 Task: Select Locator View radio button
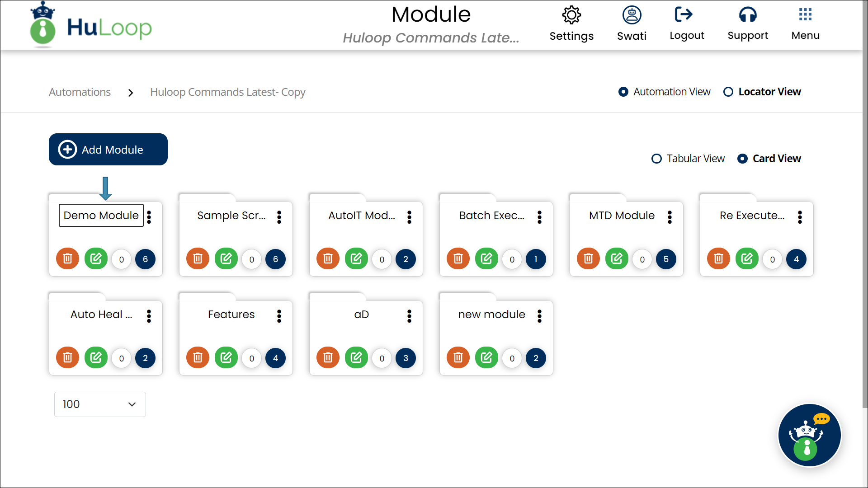(728, 92)
